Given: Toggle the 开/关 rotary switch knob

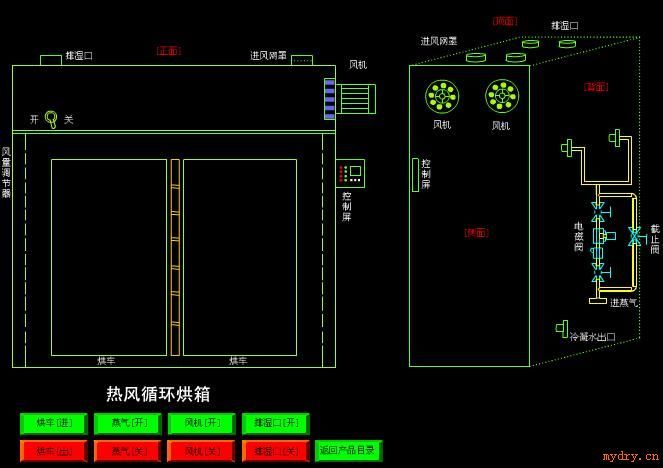Looking at the screenshot, I should tap(52, 119).
